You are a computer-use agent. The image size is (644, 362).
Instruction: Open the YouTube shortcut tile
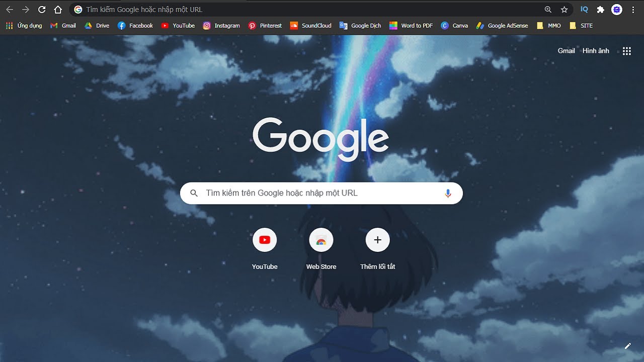pos(265,249)
